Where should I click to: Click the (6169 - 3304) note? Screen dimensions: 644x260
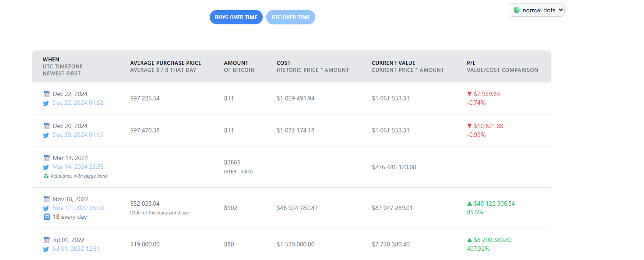[238, 171]
